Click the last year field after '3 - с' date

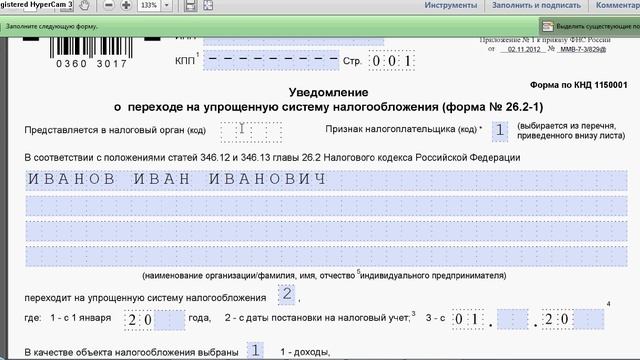(589, 319)
